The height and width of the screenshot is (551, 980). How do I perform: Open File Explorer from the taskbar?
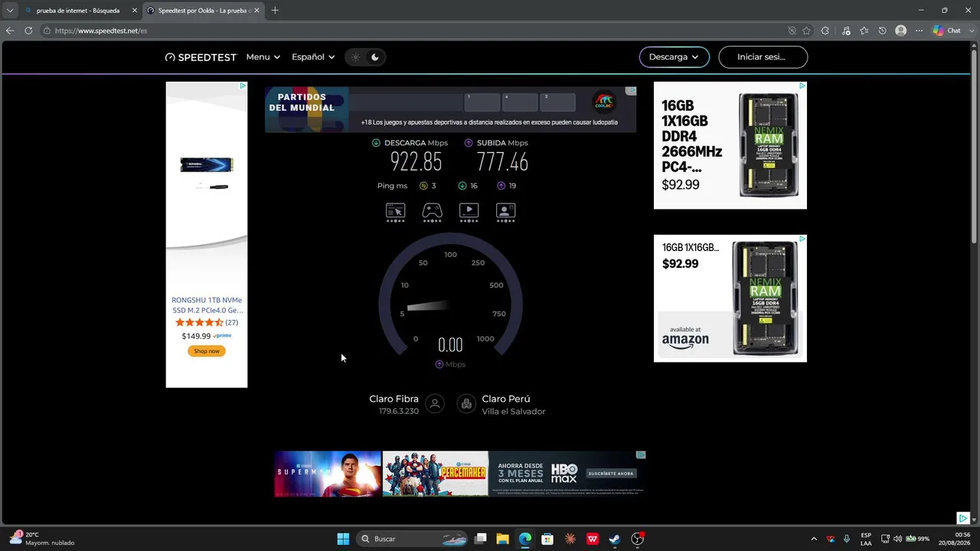pyautogui.click(x=502, y=539)
